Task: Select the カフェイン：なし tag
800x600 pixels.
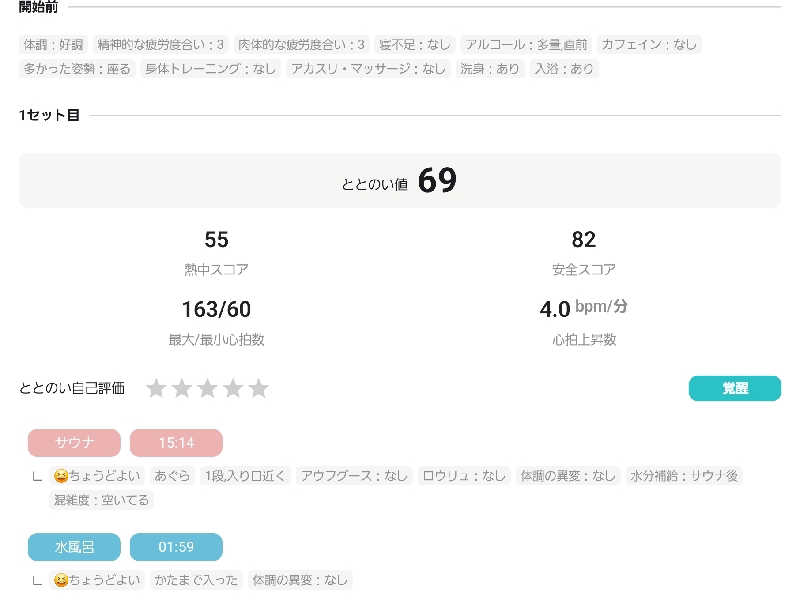Action: 649,45
